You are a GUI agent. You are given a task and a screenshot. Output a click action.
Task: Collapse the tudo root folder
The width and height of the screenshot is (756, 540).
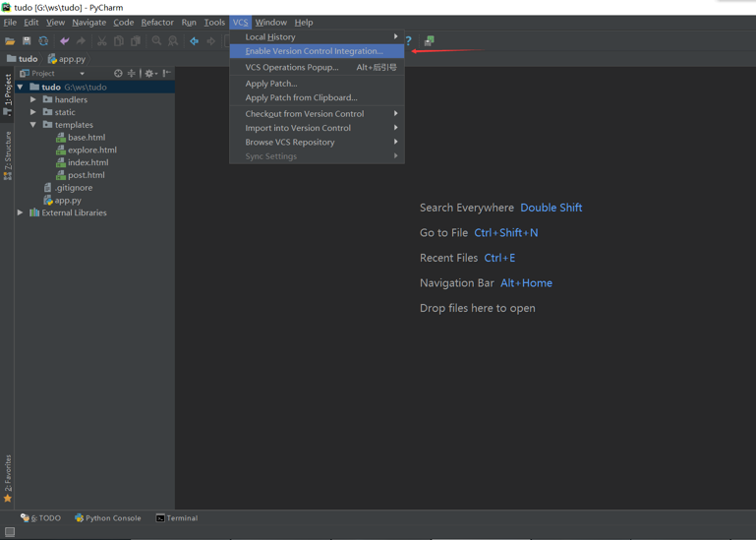[x=21, y=87]
